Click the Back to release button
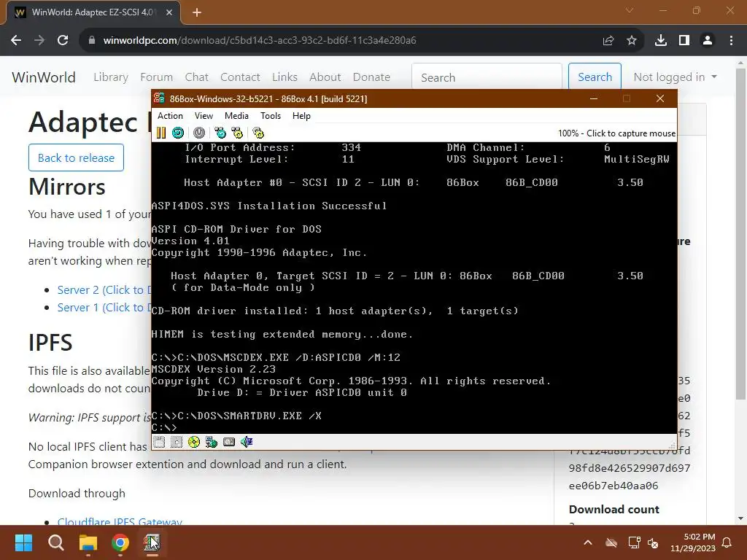The height and width of the screenshot is (560, 747). point(76,157)
